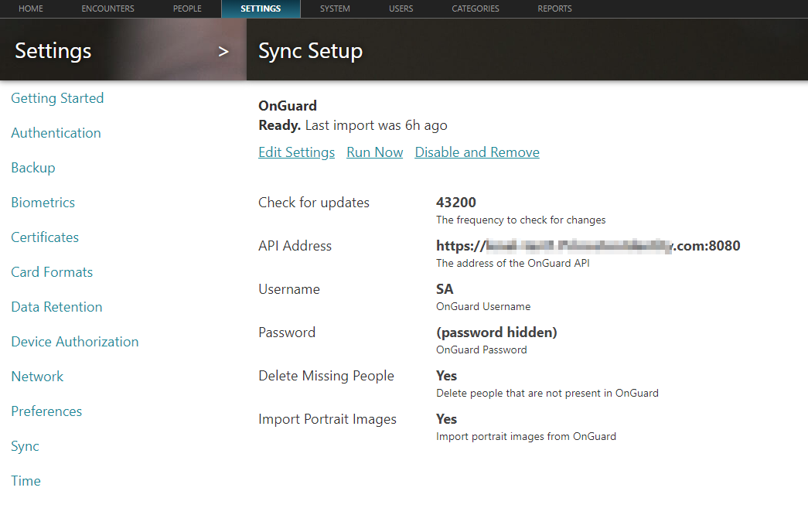The image size is (808, 532).
Task: Click 'Import portrait images from OnGuard' description
Action: point(526,437)
